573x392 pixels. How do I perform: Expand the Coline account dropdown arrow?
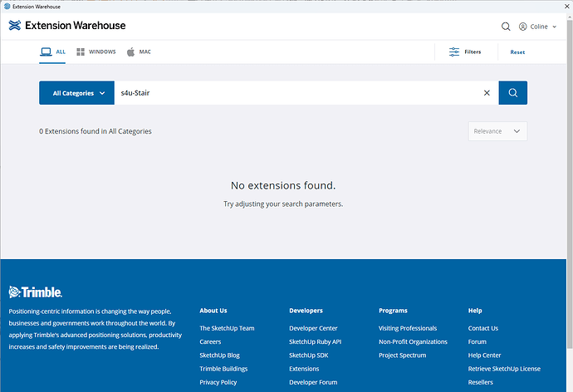[555, 27]
